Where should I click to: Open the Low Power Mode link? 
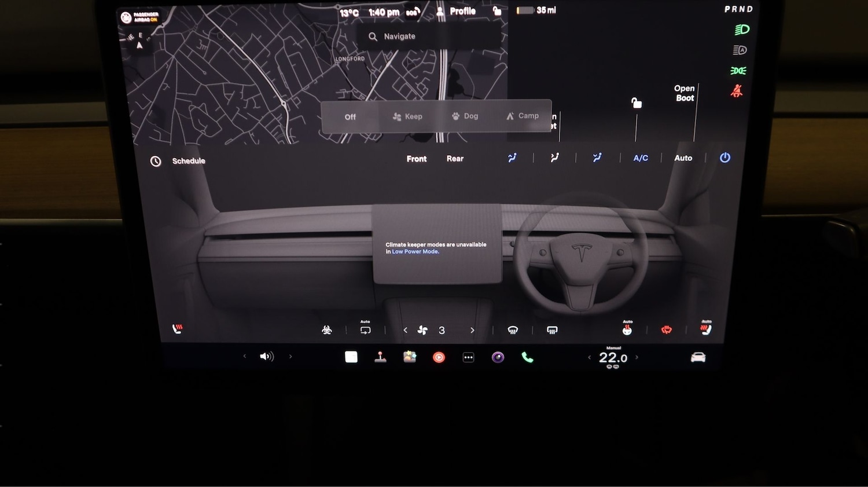pos(415,251)
